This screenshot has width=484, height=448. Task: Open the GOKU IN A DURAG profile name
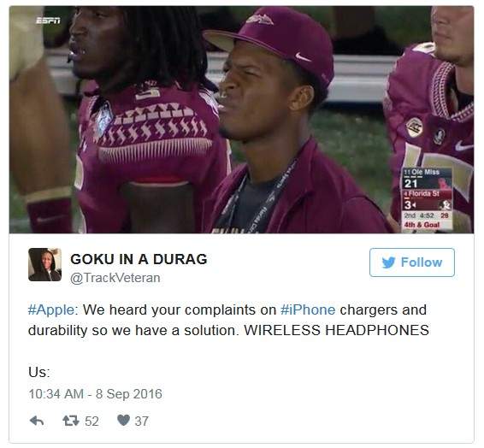click(139, 259)
